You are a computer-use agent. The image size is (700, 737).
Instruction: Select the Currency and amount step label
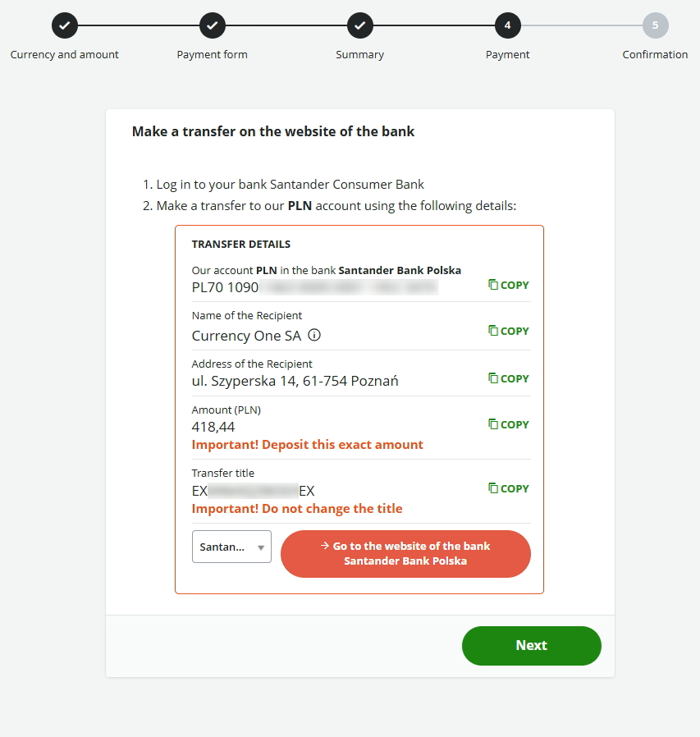pyautogui.click(x=65, y=55)
